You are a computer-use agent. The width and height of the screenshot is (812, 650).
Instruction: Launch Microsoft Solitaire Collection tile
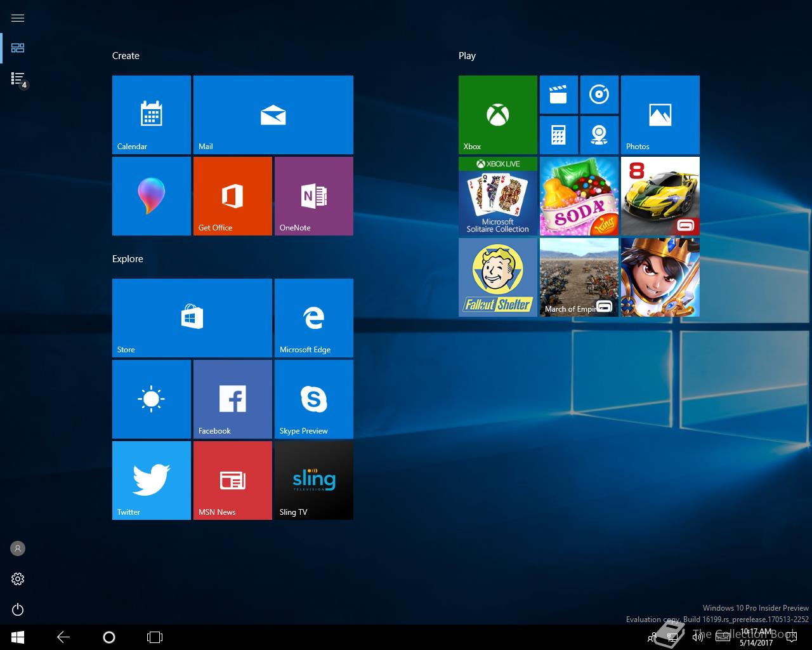coord(498,196)
